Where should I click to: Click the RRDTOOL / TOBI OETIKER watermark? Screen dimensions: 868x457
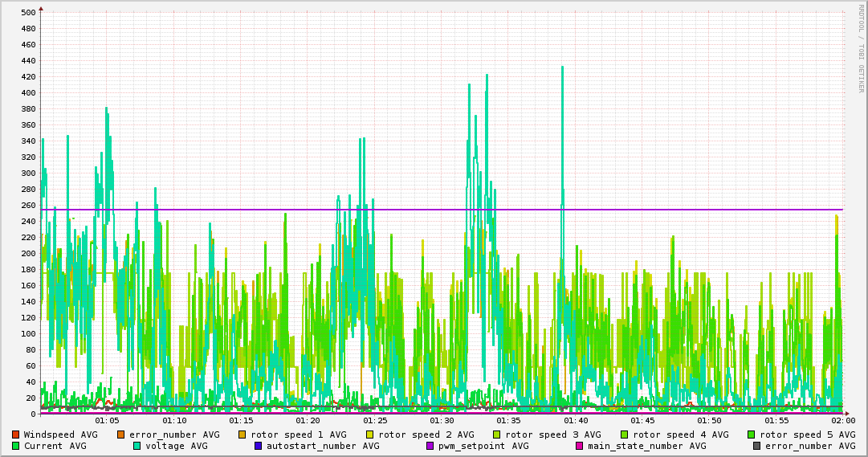pyautogui.click(x=861, y=48)
